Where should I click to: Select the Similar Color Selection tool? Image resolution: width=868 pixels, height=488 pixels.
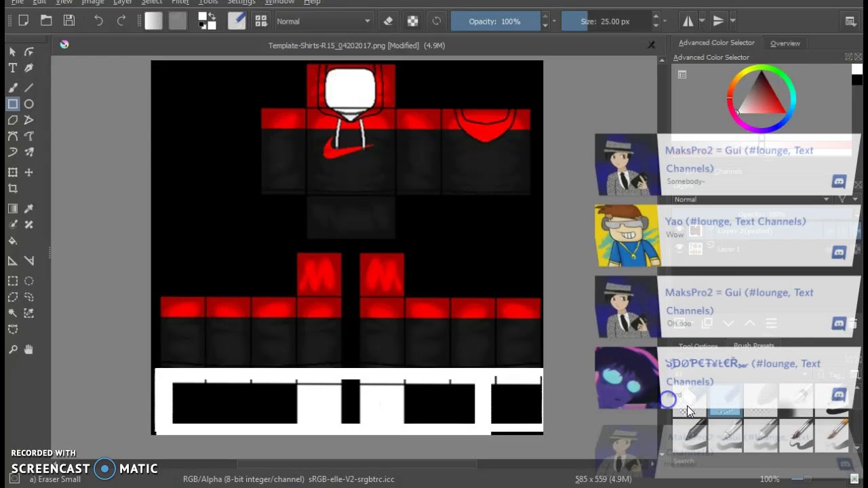[x=29, y=313]
